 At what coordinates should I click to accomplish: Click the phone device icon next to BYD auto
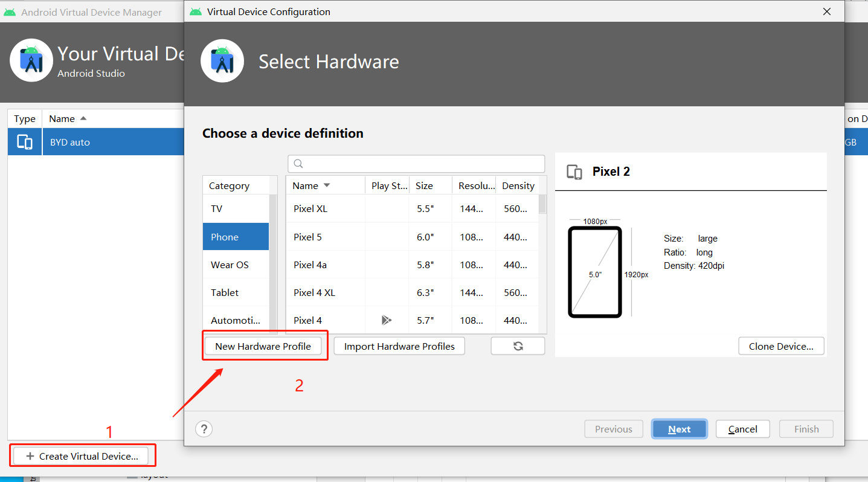[25, 142]
